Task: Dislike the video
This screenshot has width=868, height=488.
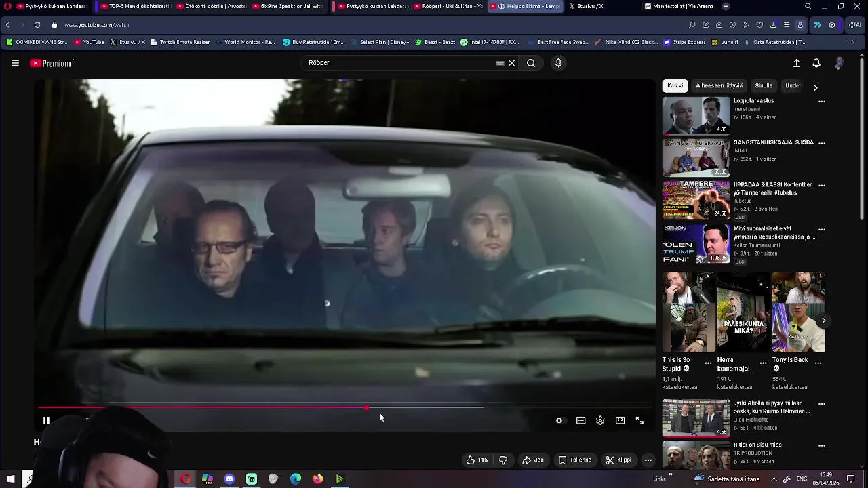Action: pyautogui.click(x=503, y=460)
